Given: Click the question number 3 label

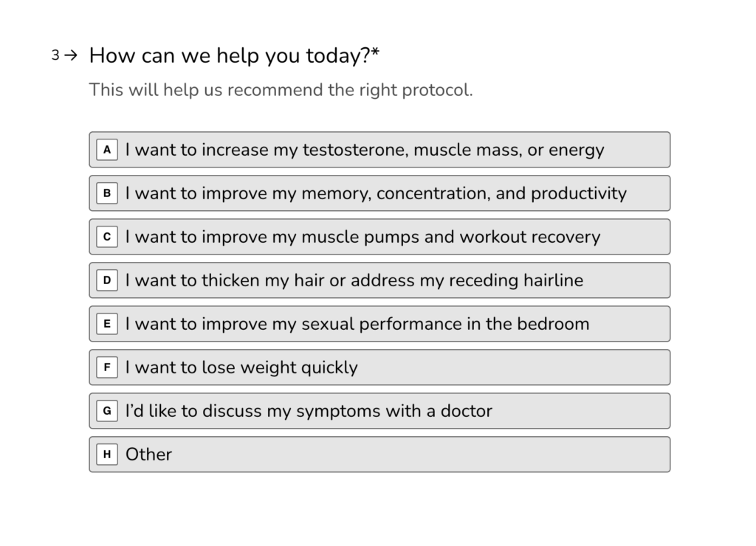Looking at the screenshot, I should [55, 55].
